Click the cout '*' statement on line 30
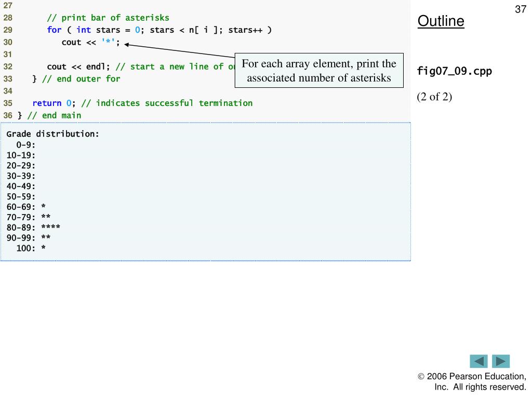Screen dimensions: 532x399 click(91, 42)
